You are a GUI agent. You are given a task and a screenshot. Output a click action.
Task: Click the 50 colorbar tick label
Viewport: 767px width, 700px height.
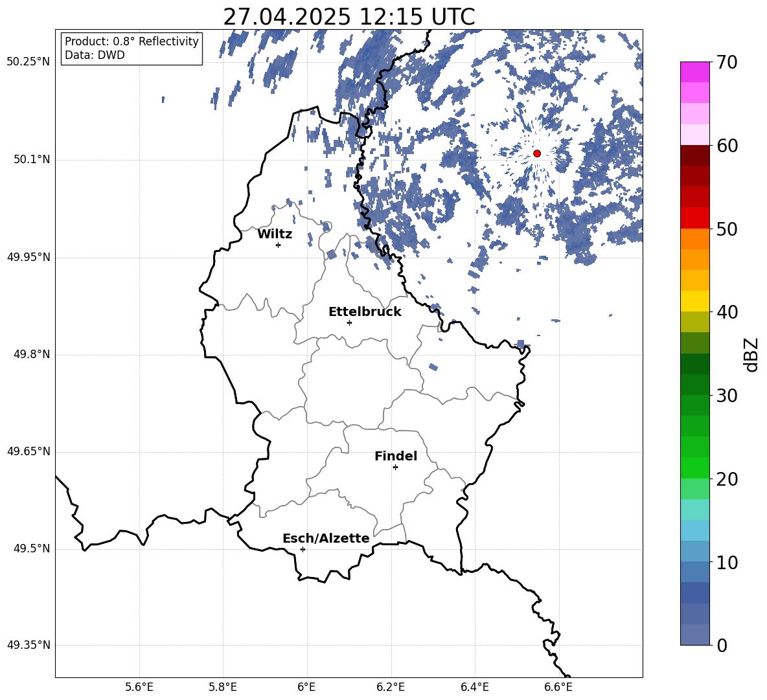(727, 229)
